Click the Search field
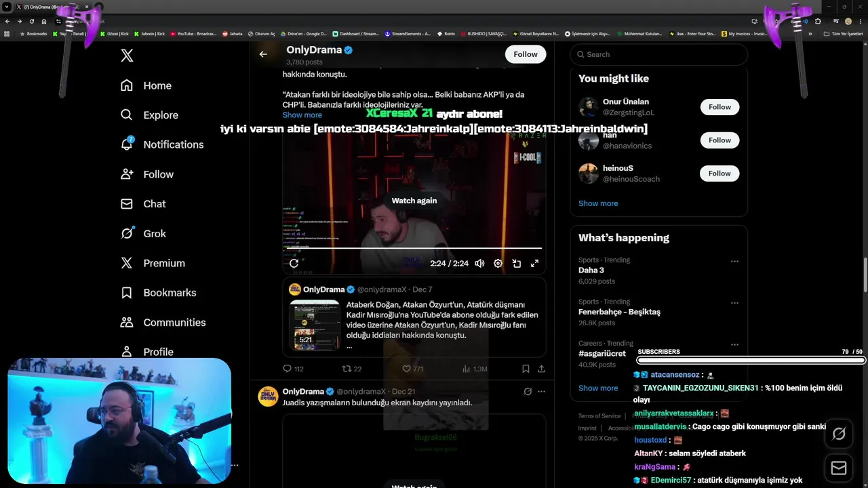Screen dimensions: 868x488 [658, 54]
